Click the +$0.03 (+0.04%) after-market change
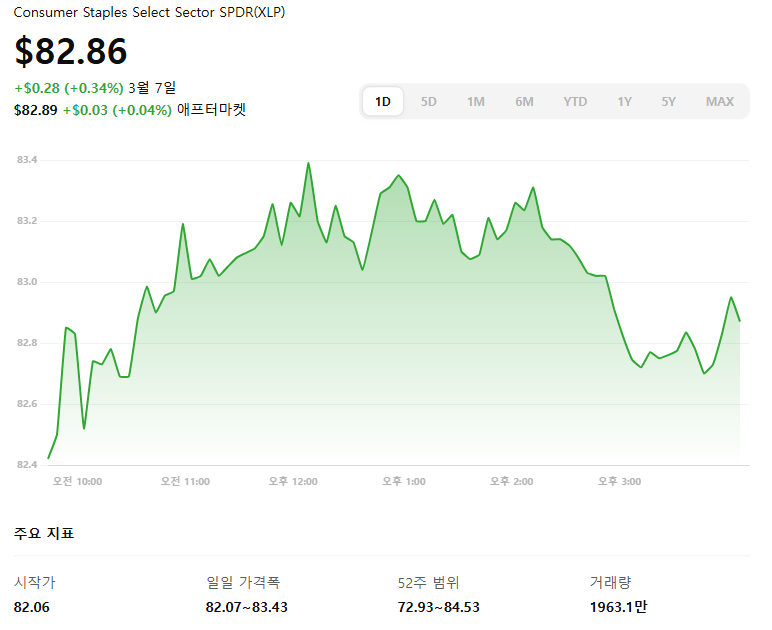The width and height of the screenshot is (772, 630). coord(117,110)
